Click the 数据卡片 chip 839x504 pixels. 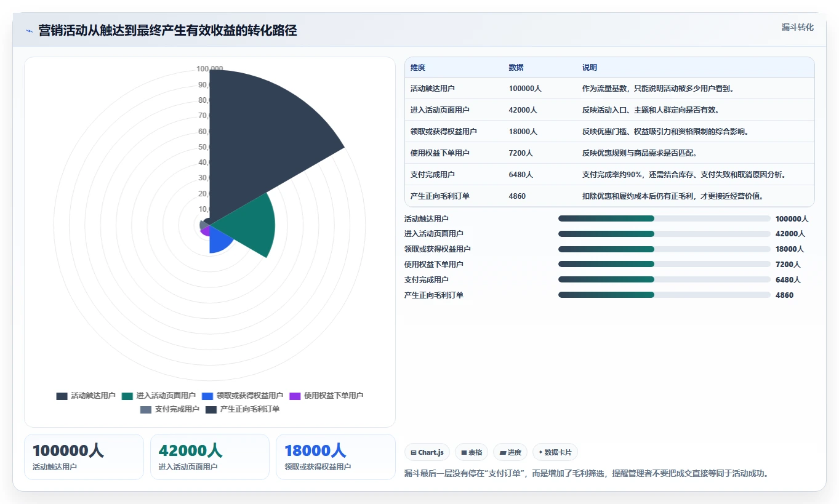(x=555, y=452)
